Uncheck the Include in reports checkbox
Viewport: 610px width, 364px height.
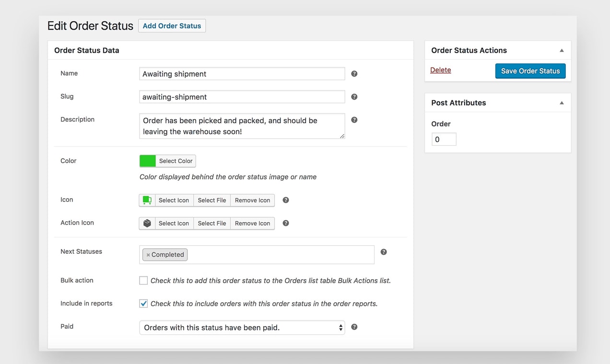click(x=143, y=304)
